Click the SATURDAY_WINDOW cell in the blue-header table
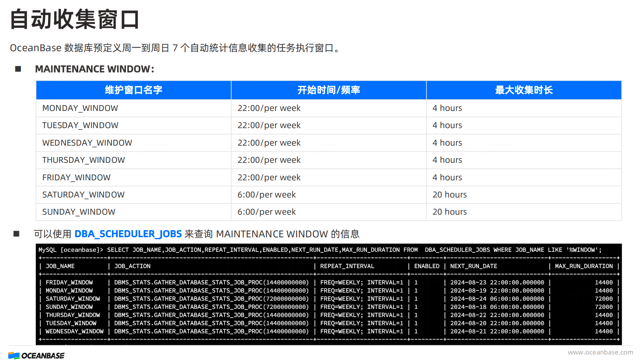 click(83, 195)
